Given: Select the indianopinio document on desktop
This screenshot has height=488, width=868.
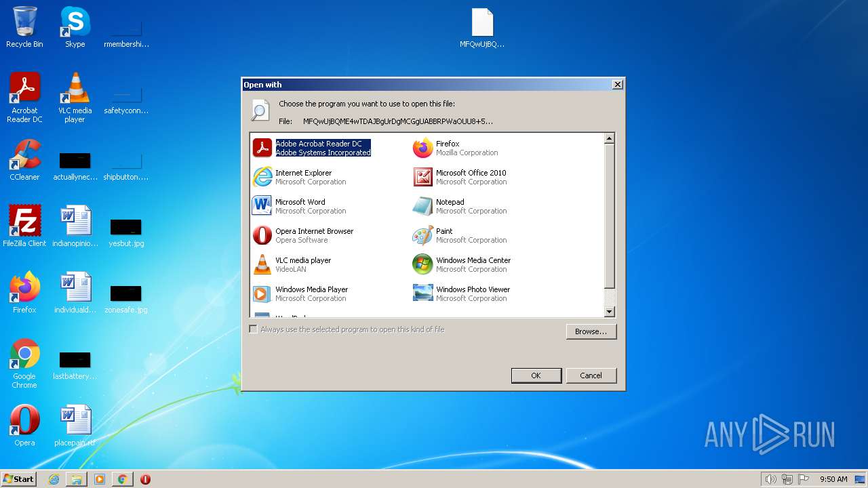Looking at the screenshot, I should click(75, 226).
